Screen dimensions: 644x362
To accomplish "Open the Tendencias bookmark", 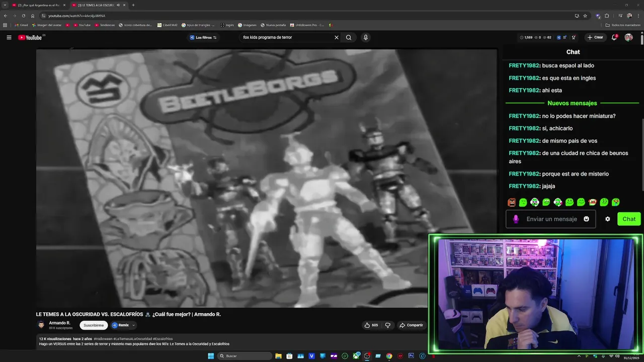I will 105,25.
